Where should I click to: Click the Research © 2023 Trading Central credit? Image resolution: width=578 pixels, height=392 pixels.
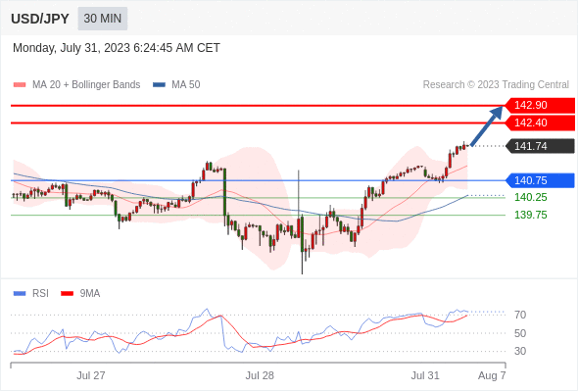496,85
